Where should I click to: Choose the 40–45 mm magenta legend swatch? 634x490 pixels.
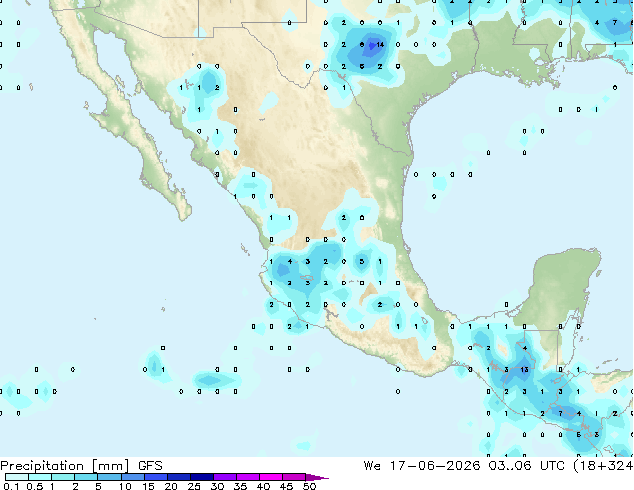pyautogui.click(x=271, y=477)
